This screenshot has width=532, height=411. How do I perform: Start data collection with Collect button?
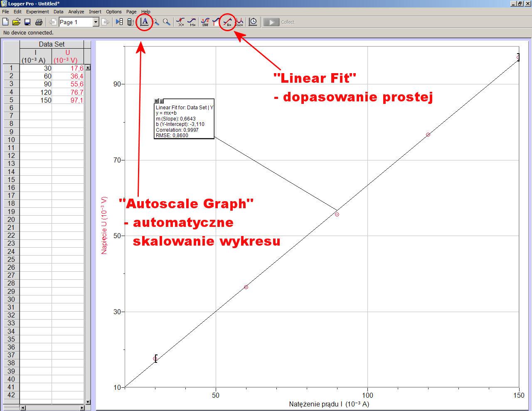click(279, 22)
